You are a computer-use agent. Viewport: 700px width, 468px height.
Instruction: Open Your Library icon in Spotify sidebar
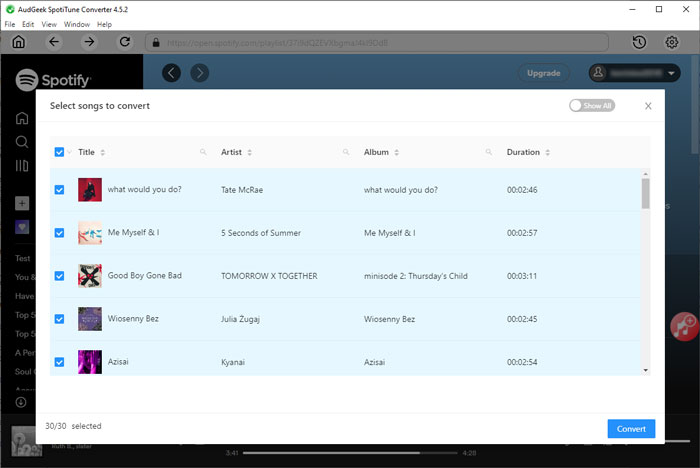22,166
